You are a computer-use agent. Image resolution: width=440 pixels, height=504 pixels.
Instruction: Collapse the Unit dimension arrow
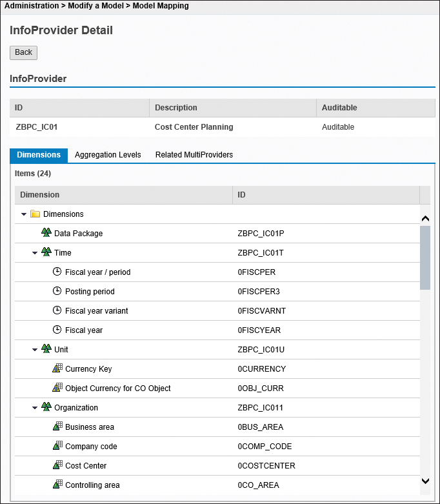(x=35, y=350)
